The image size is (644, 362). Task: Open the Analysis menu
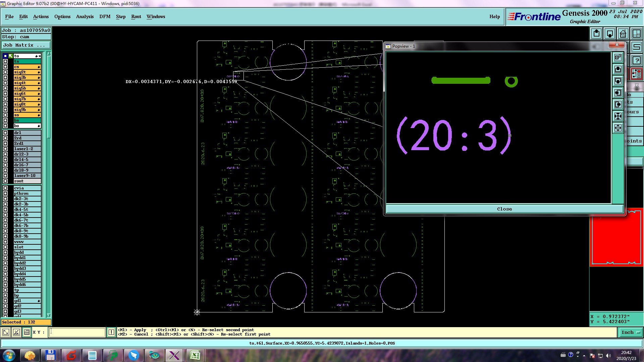pyautogui.click(x=85, y=16)
